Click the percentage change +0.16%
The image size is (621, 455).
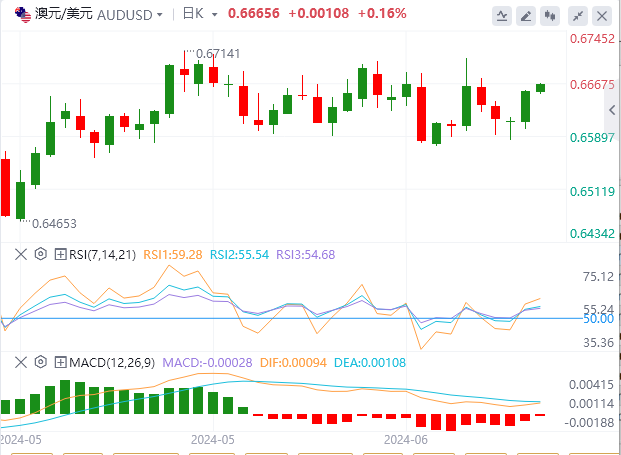(x=382, y=13)
